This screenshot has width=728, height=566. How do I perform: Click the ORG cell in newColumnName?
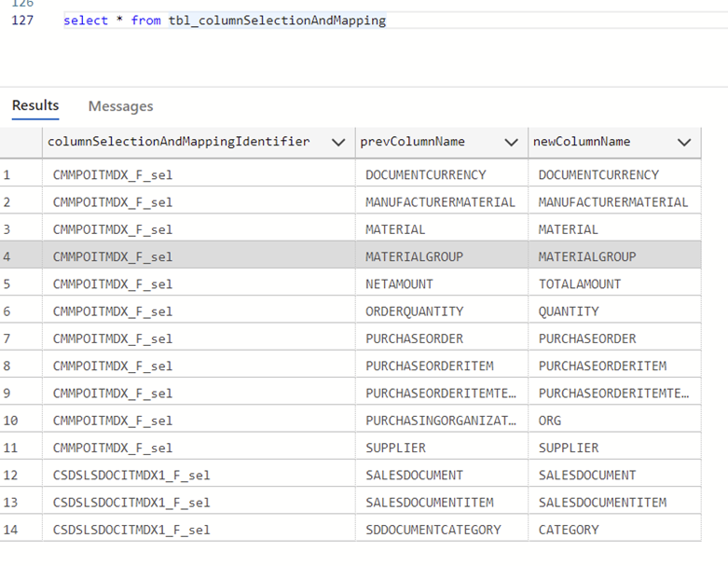point(614,420)
